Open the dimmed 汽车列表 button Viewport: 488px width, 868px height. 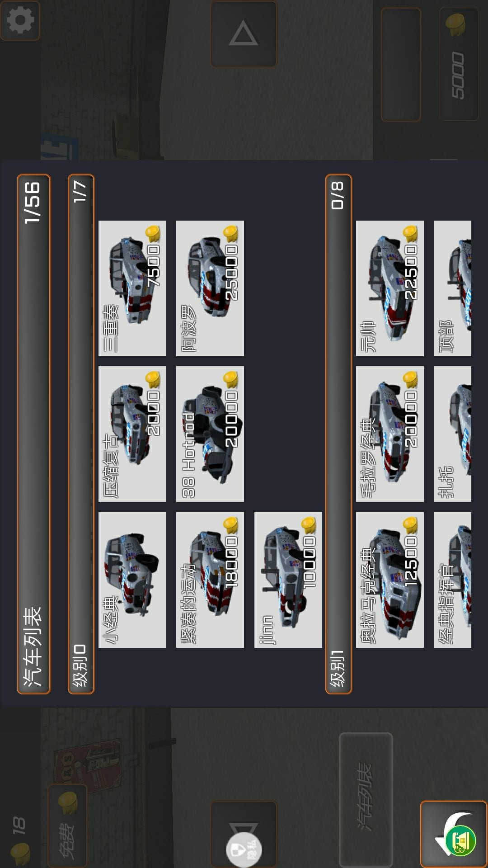tap(366, 799)
